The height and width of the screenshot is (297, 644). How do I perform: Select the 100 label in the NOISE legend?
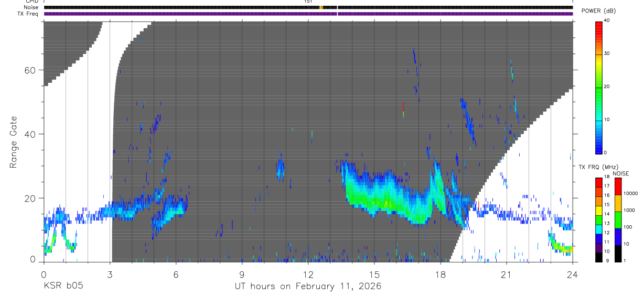(628, 227)
